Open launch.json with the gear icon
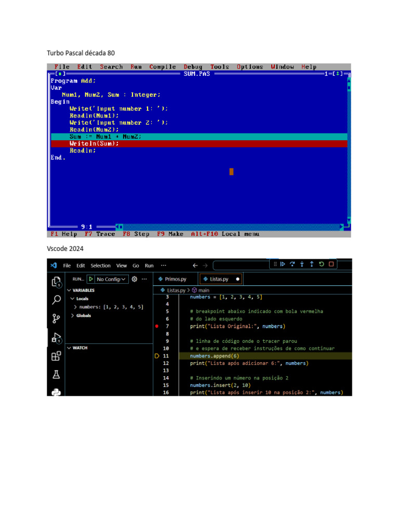Viewport: 399px width, 532px height. tap(135, 279)
